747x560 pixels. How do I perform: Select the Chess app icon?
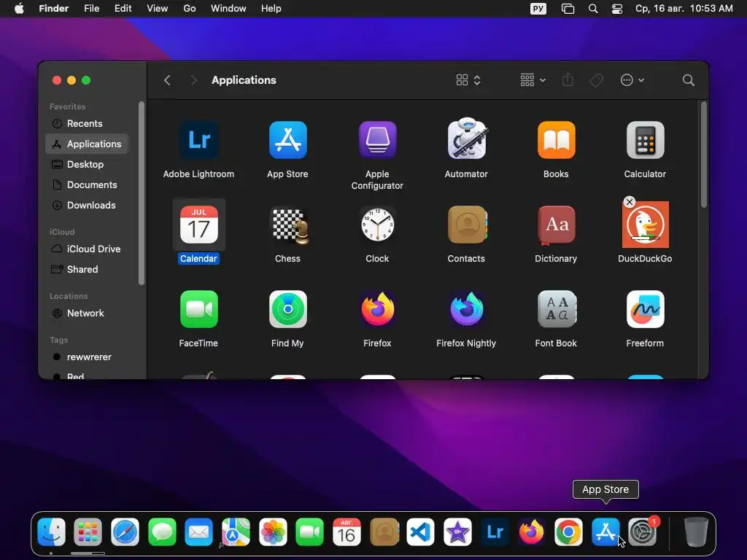point(290,226)
